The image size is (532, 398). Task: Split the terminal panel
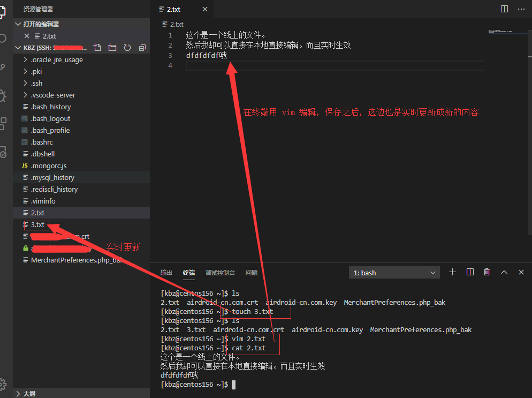click(469, 272)
